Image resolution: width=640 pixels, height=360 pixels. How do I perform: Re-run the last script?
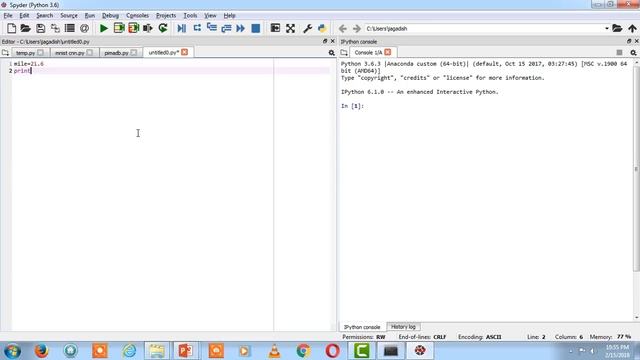[163, 28]
